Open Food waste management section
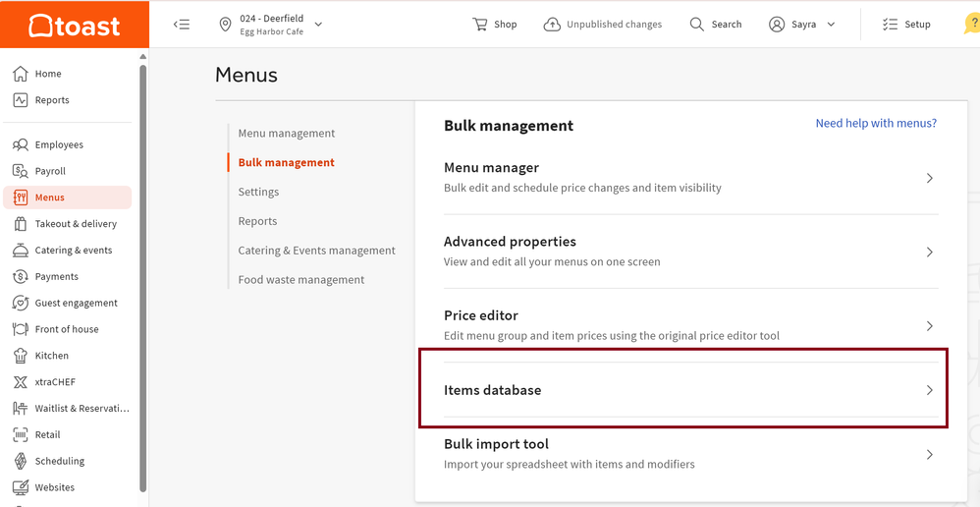 [x=301, y=280]
